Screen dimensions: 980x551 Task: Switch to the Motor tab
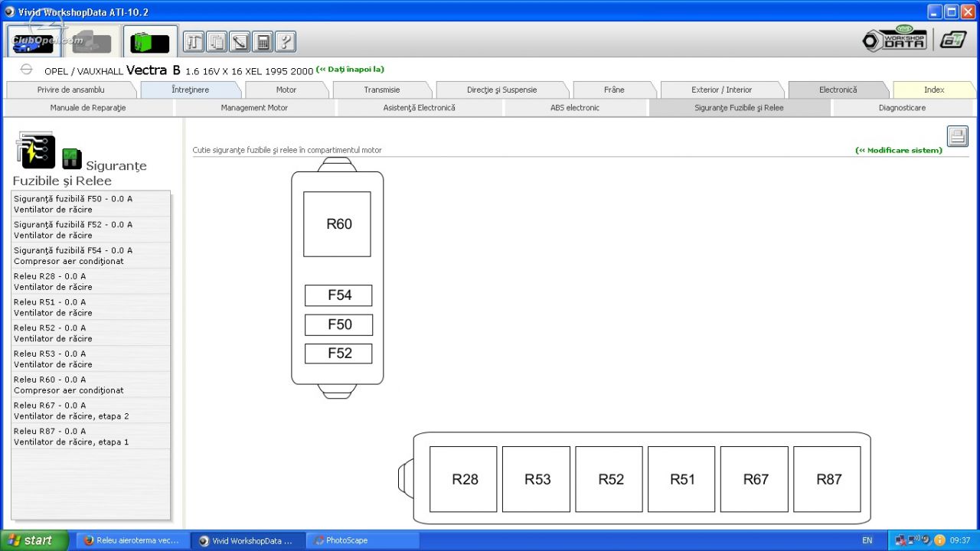pyautogui.click(x=286, y=90)
